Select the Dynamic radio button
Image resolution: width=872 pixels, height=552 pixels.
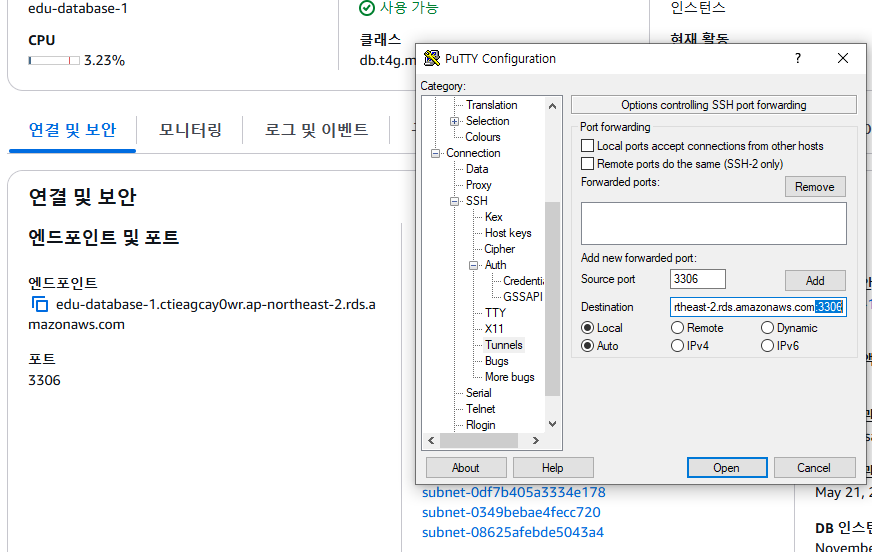[767, 328]
